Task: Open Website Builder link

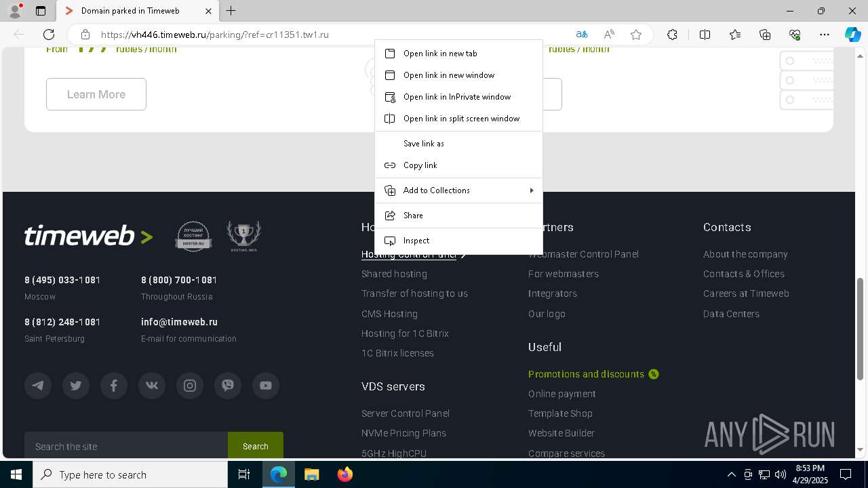Action: click(561, 433)
